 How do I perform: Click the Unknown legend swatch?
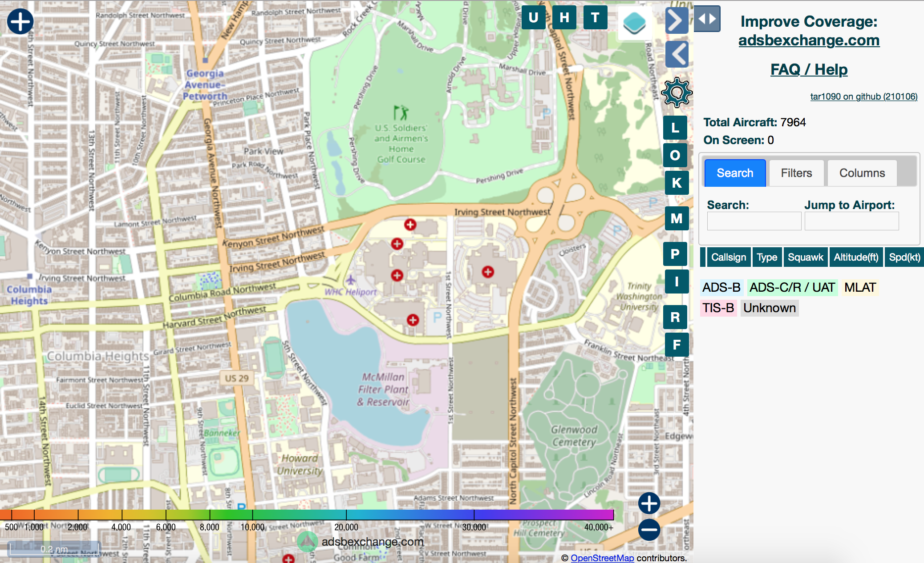click(770, 308)
